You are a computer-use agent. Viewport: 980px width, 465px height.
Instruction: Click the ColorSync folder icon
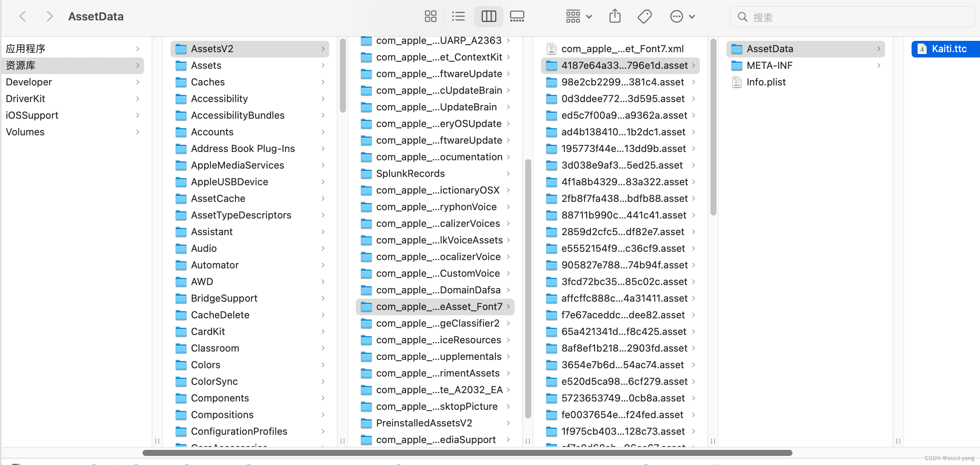coord(181,381)
